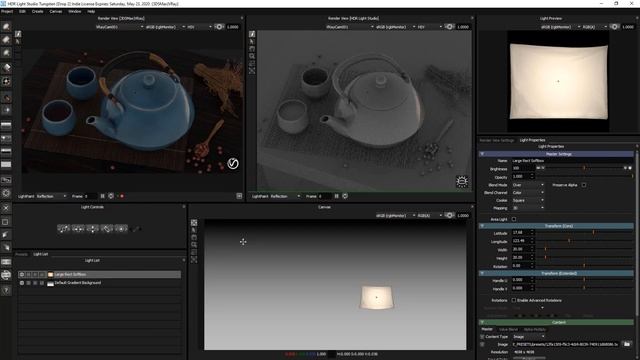Select the Value Blend content tab
The height and width of the screenshot is (360, 640).
pos(508,329)
